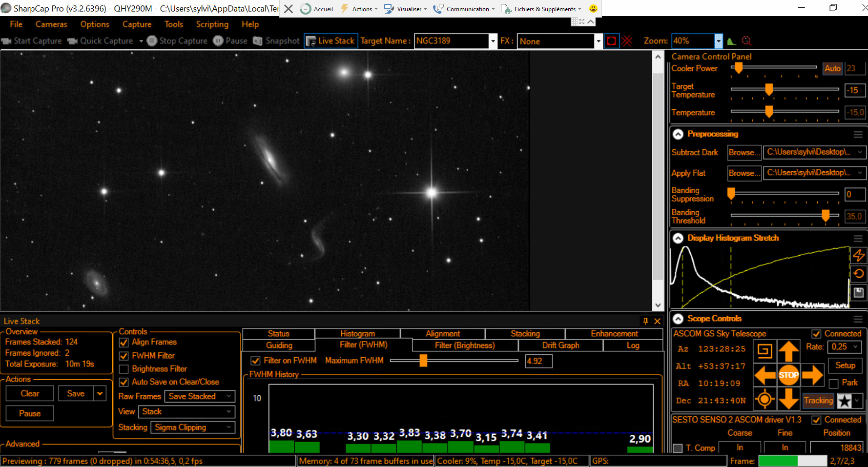This screenshot has width=868, height=467.
Task: Open the Zoom 40% dropdown
Action: tap(718, 41)
